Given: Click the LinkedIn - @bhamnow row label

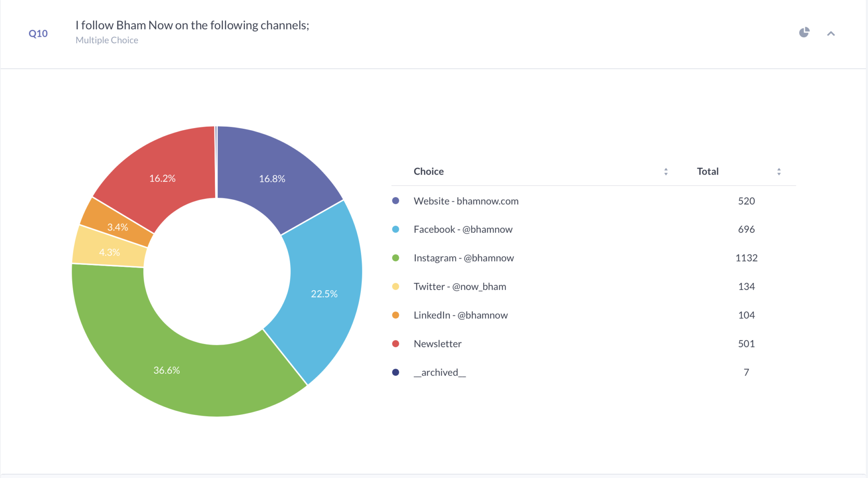Looking at the screenshot, I should [461, 315].
